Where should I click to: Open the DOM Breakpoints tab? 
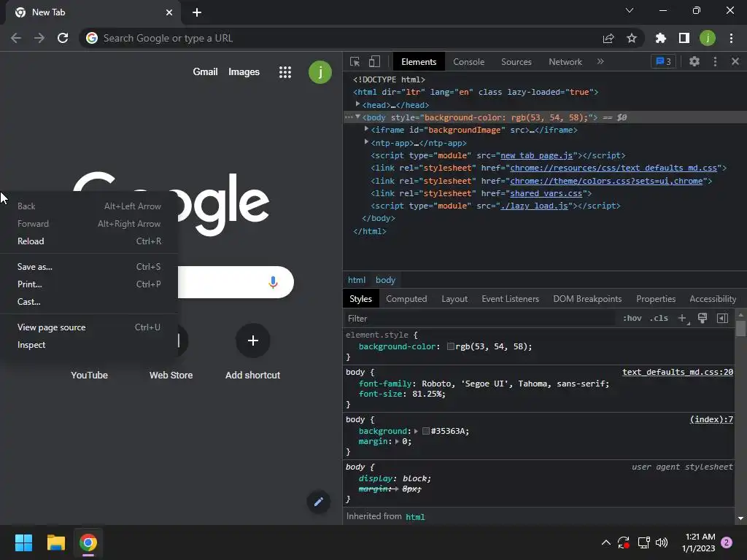click(587, 299)
